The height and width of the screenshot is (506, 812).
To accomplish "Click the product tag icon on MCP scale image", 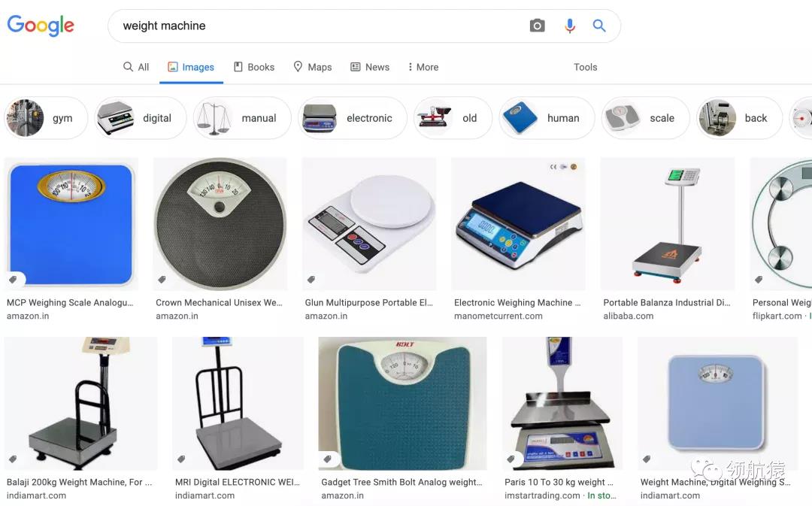I will 13,280.
